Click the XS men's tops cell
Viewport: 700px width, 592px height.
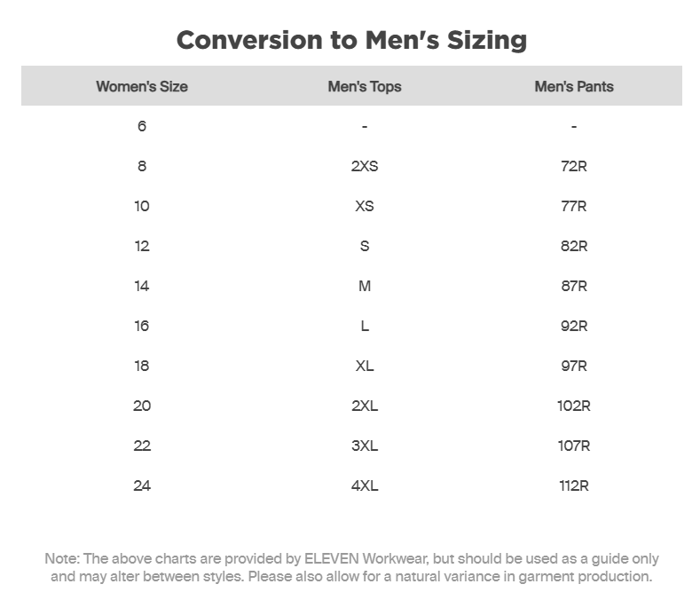point(365,206)
